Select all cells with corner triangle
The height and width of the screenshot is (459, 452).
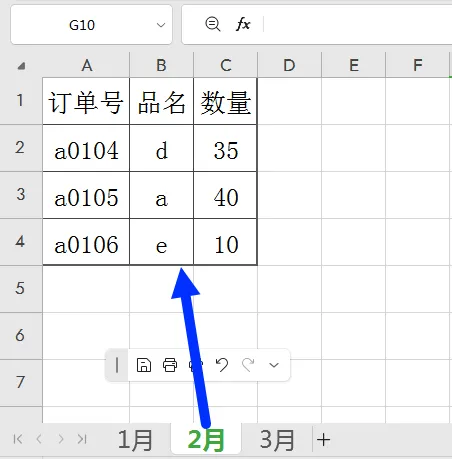click(x=21, y=66)
